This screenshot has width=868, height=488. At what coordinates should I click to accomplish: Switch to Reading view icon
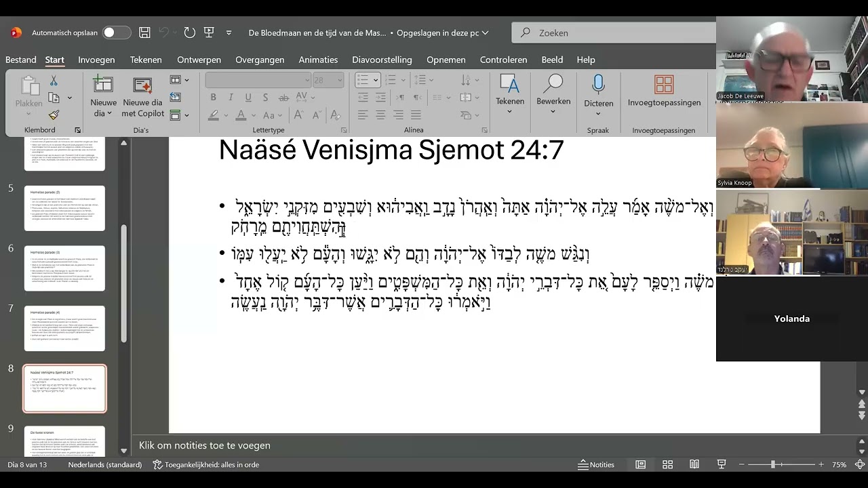(694, 464)
